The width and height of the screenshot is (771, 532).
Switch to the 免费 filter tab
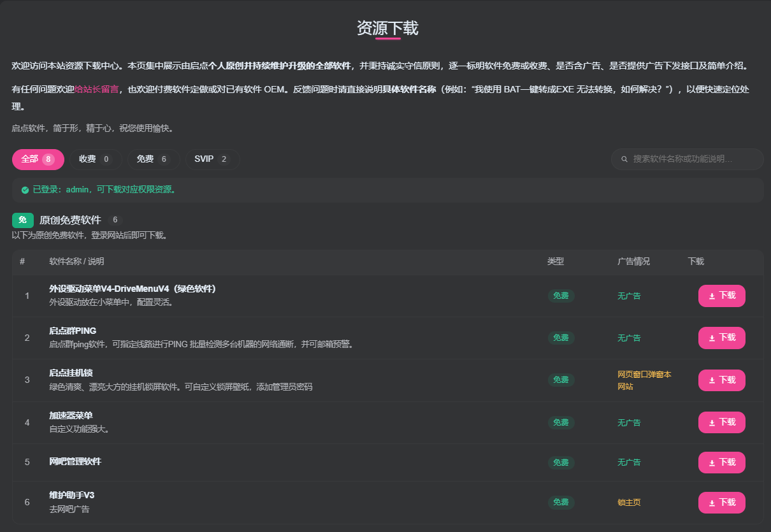pos(154,159)
